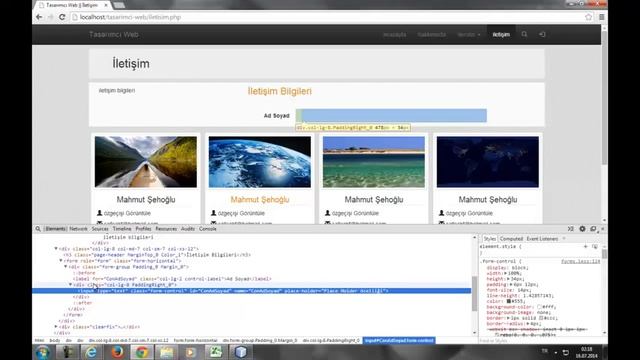Click the person icon under the river image
This screenshot has height=360, width=640.
tap(99, 213)
